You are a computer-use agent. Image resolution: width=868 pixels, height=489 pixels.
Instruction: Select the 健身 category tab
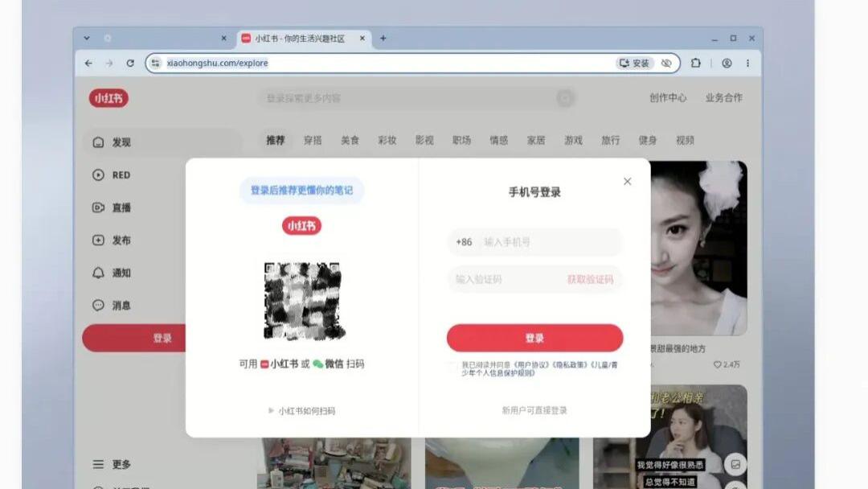point(648,140)
